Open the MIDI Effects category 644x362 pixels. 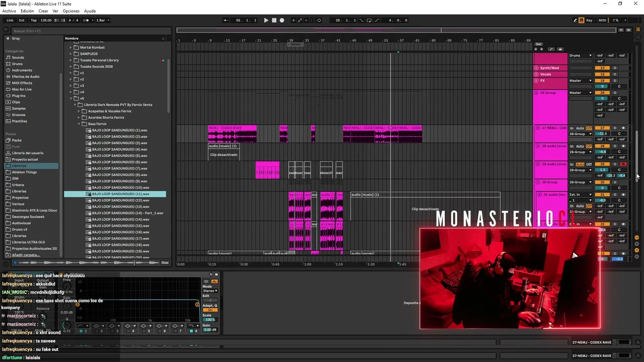click(x=22, y=83)
